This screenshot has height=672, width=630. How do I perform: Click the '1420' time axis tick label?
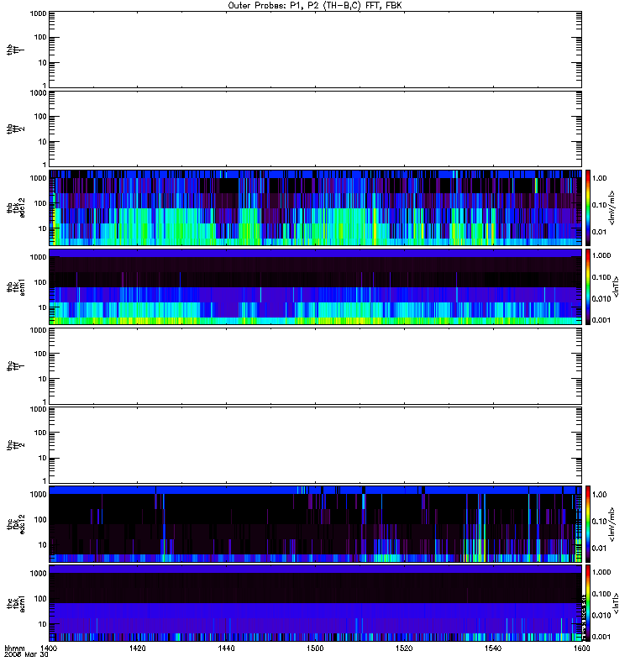pos(138,648)
